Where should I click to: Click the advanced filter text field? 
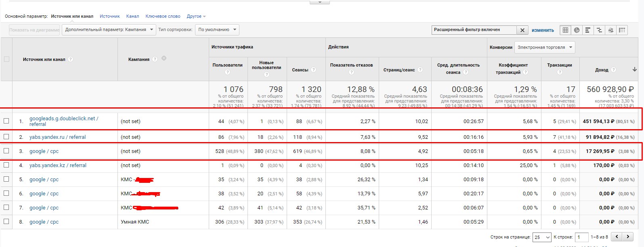474,30
